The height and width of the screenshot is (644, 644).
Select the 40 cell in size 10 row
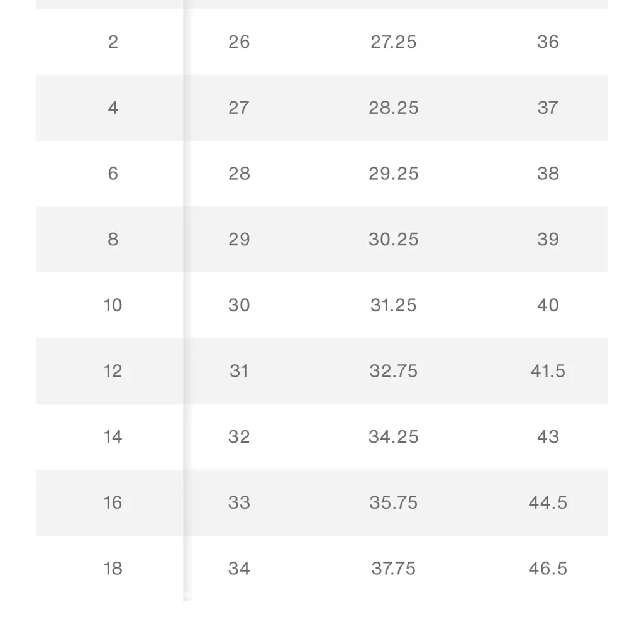click(x=548, y=305)
